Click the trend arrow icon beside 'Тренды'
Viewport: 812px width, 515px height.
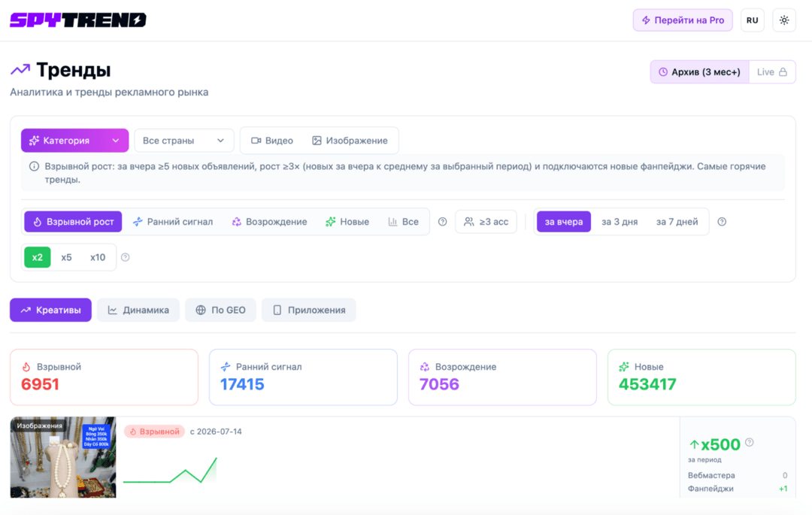[x=20, y=69]
